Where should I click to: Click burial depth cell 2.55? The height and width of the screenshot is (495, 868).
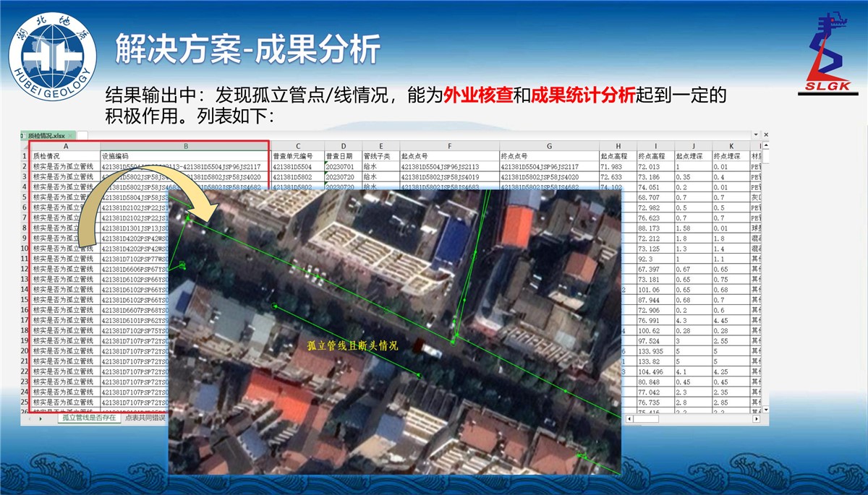click(731, 340)
